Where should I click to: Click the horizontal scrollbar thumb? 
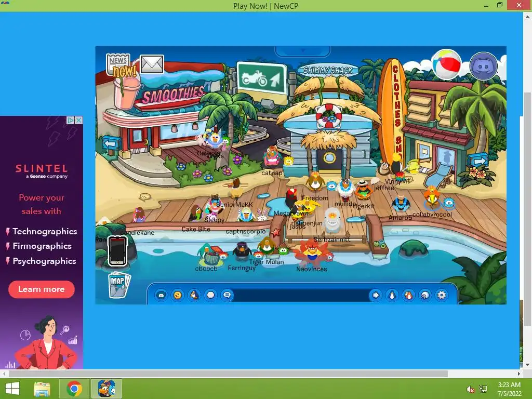(x=228, y=374)
